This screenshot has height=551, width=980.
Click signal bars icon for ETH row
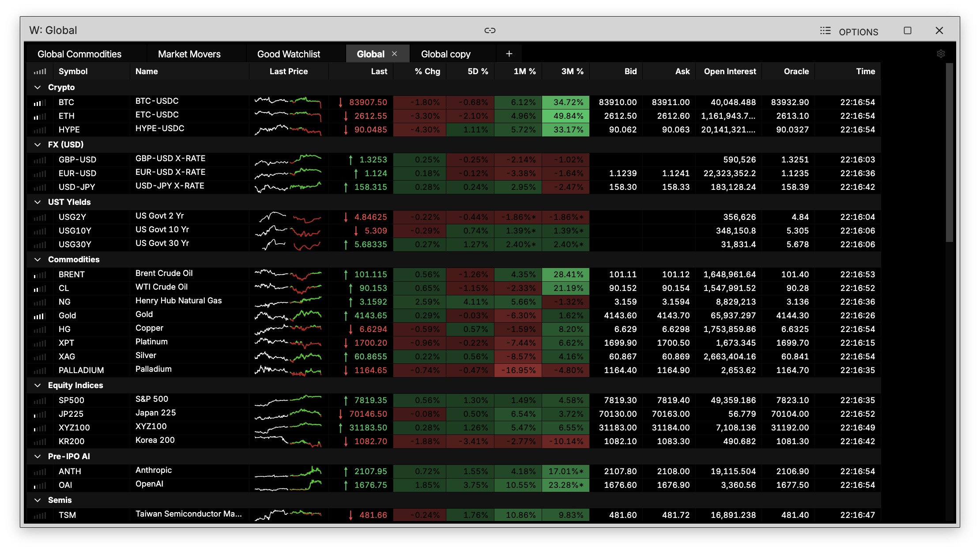click(40, 117)
